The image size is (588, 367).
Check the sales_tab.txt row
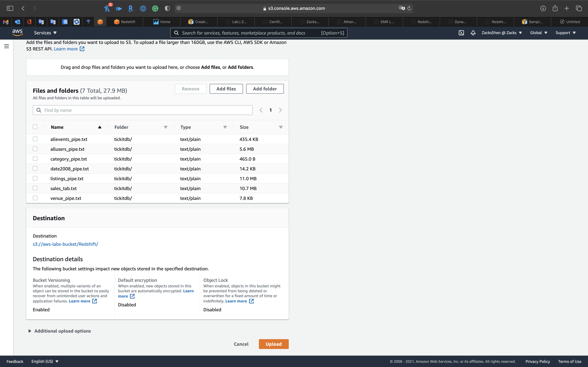click(x=35, y=188)
